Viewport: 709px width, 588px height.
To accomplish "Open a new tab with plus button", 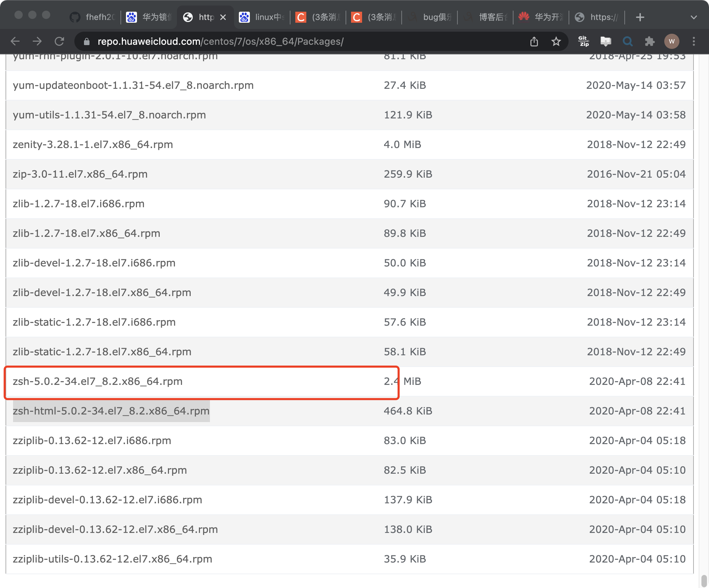I will 640,17.
